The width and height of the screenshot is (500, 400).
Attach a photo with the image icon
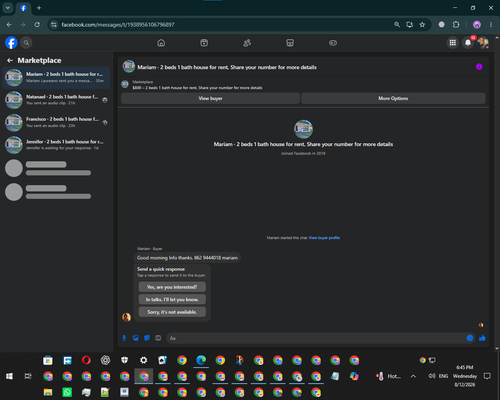[x=136, y=338]
